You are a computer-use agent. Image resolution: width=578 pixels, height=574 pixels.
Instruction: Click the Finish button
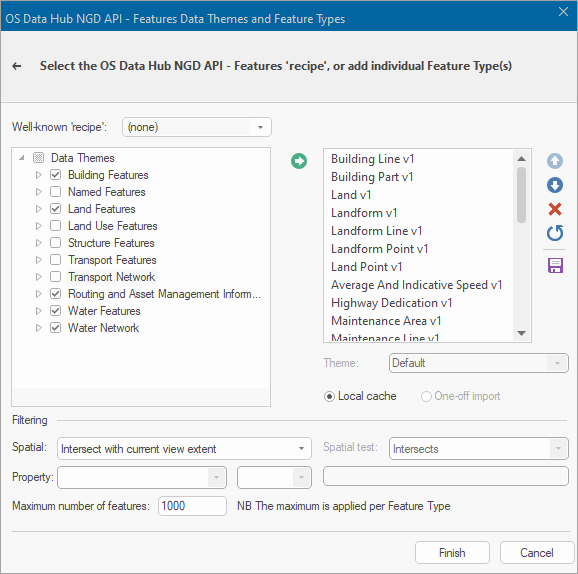452,553
